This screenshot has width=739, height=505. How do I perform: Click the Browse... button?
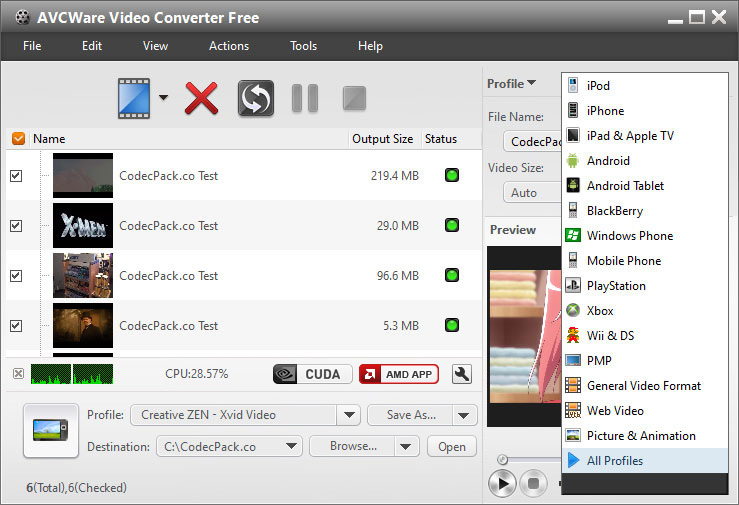point(353,446)
